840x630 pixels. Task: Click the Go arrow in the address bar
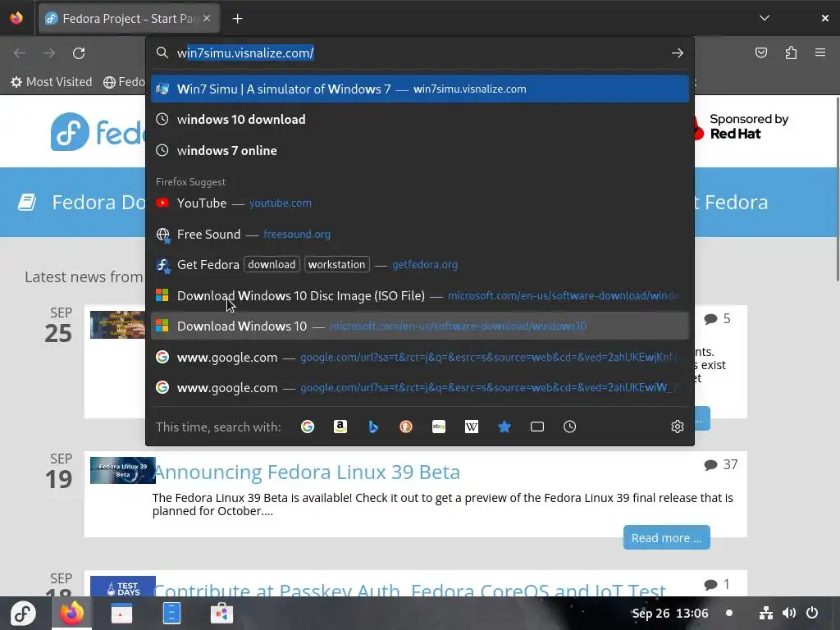coord(677,53)
